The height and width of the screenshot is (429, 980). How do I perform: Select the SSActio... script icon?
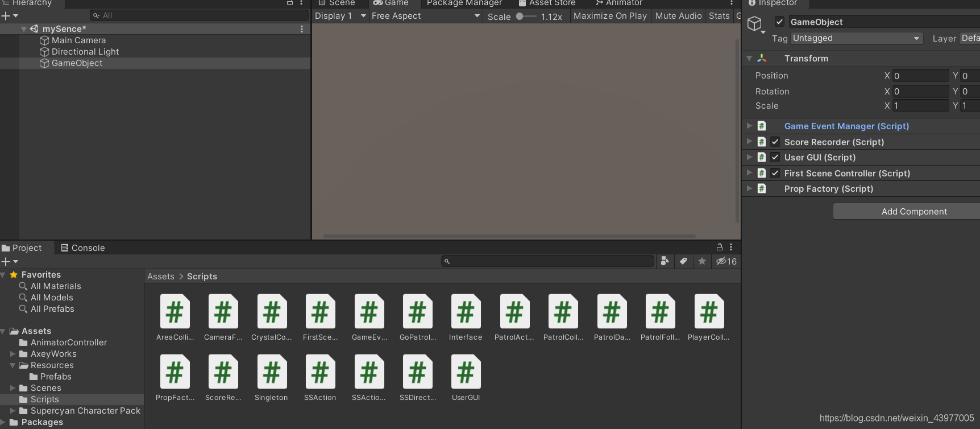coord(369,372)
